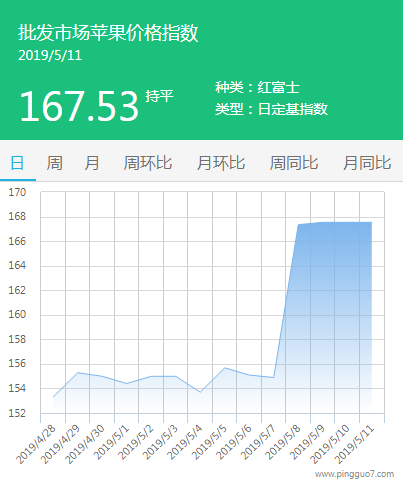Click the y-axis label 164
403x486 pixels.
(x=17, y=266)
